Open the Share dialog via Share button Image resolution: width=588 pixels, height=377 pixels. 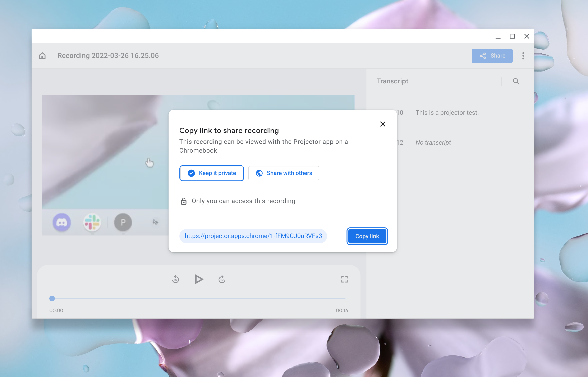(492, 55)
